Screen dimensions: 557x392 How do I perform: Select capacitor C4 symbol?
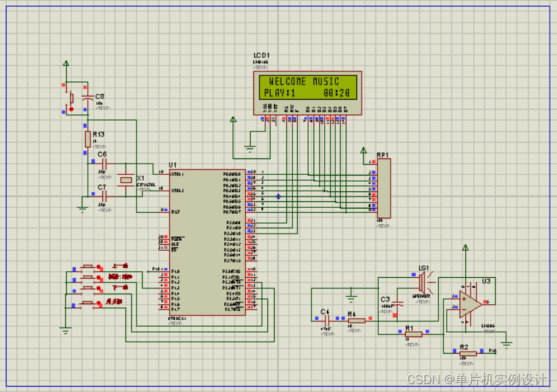[x=327, y=321]
